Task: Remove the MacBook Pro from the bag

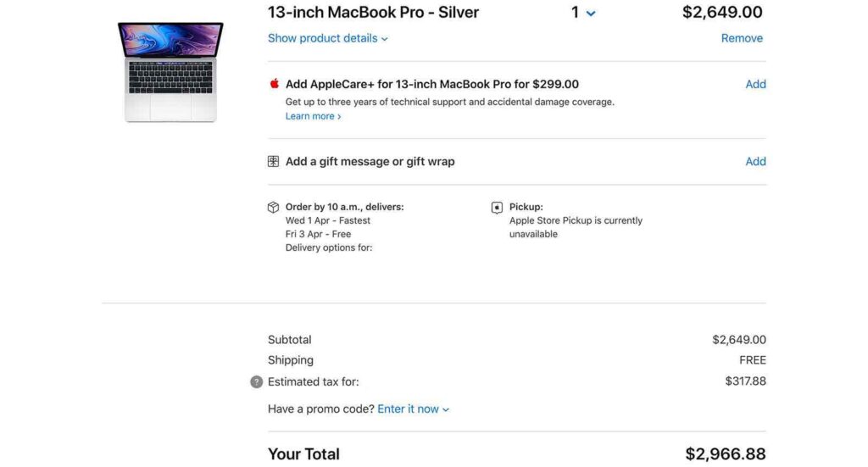Action: click(x=742, y=38)
